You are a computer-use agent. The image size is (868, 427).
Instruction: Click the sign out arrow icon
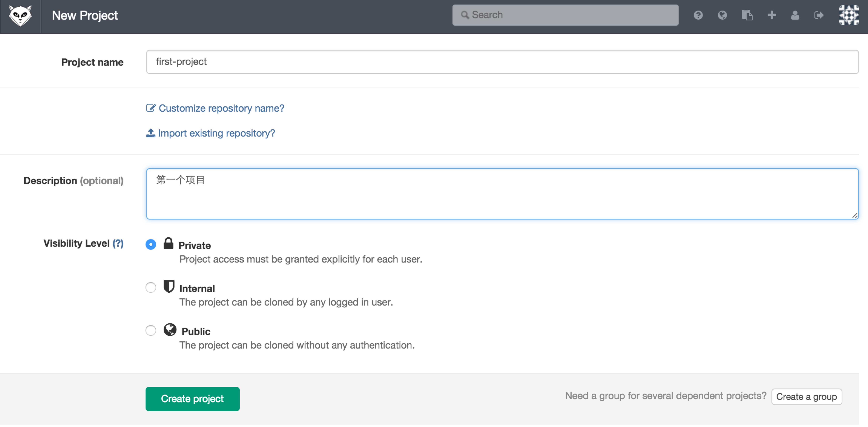(x=819, y=15)
